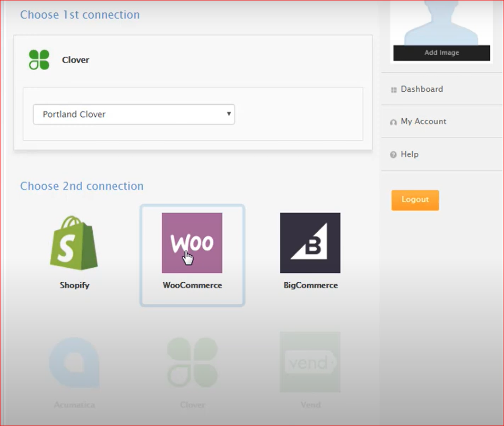Click the green Clover icon in first connection
This screenshot has height=426, width=504.
pyautogui.click(x=39, y=60)
